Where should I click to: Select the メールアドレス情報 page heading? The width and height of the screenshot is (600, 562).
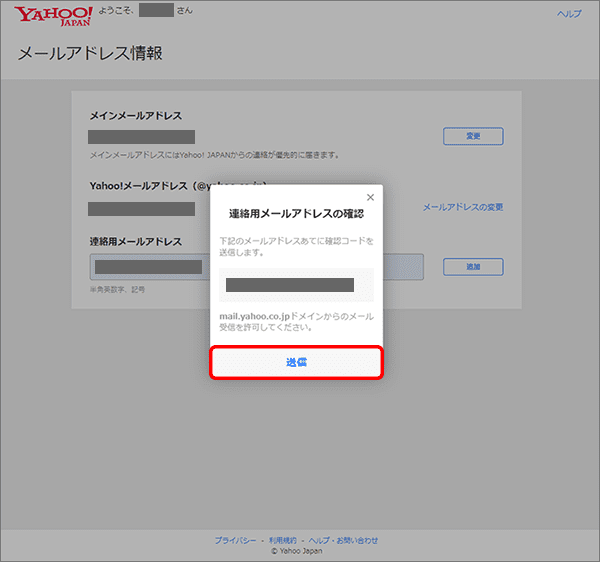point(90,53)
